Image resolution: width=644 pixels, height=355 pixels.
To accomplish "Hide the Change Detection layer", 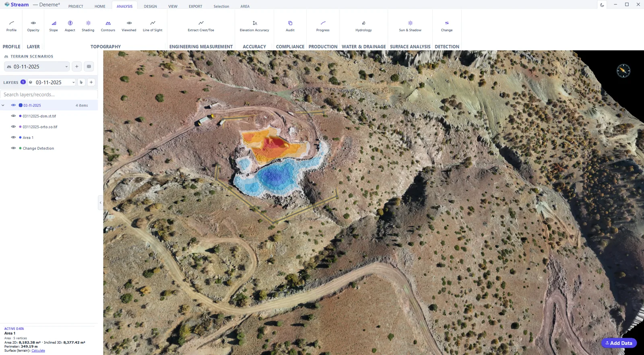I will pos(13,148).
